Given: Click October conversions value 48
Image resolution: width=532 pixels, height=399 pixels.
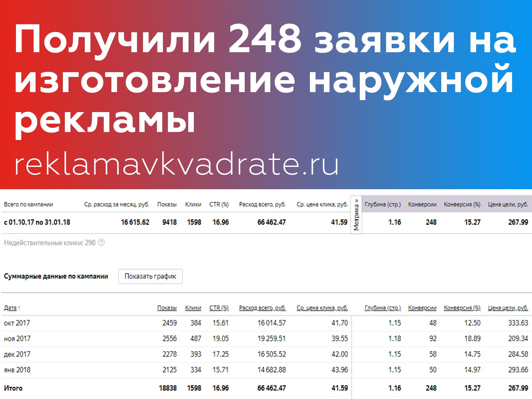Looking at the screenshot, I should 433,323.
